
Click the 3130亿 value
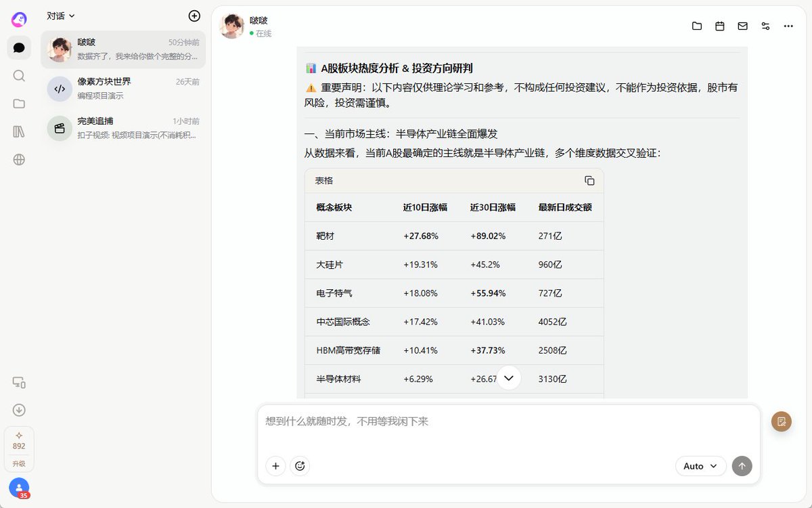point(553,379)
